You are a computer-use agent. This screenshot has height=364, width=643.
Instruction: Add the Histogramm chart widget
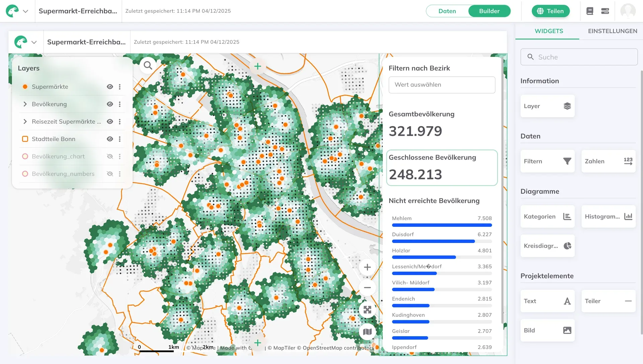click(609, 216)
